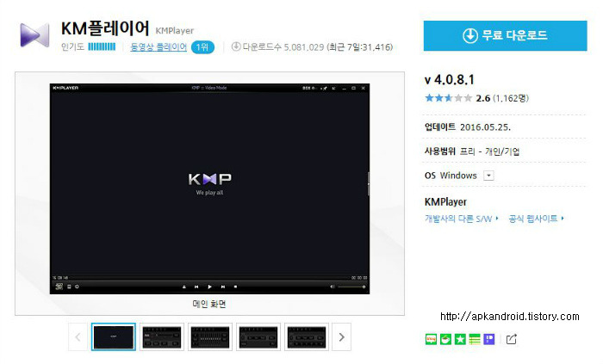Click the 3D mode icon in preview
Screen dimensions: 603x364
(59, 287)
